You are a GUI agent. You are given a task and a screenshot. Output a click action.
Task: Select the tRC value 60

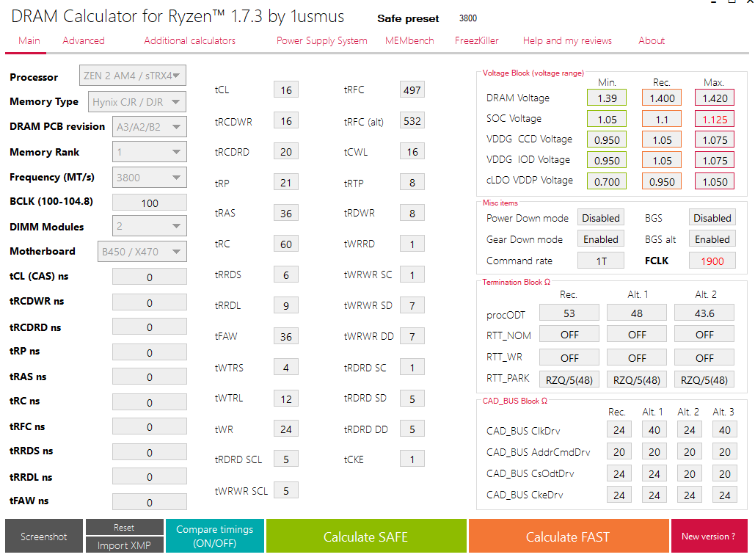pyautogui.click(x=286, y=244)
